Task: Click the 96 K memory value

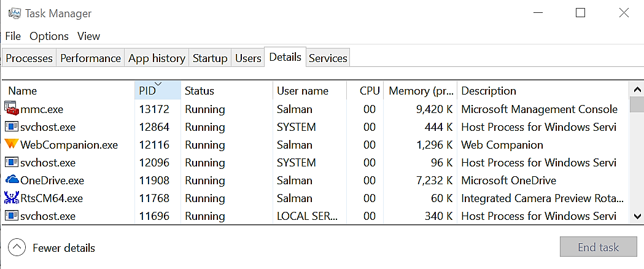Action: pyautogui.click(x=442, y=162)
